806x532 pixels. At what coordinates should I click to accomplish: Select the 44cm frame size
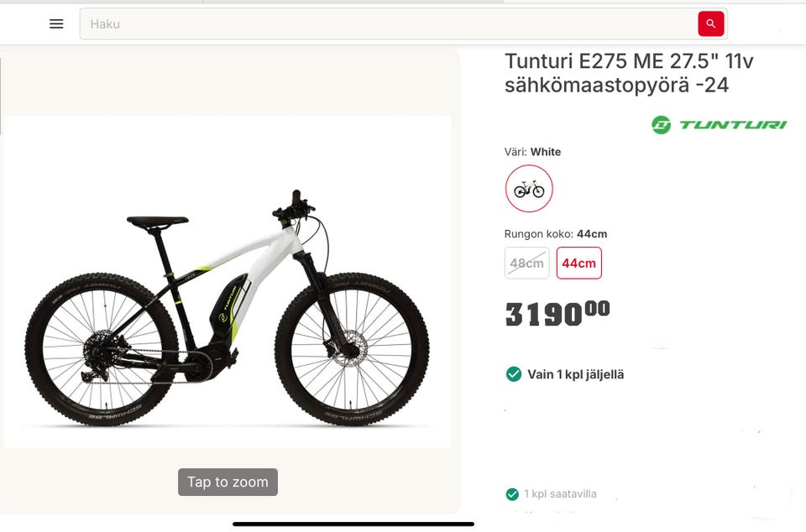pos(578,263)
